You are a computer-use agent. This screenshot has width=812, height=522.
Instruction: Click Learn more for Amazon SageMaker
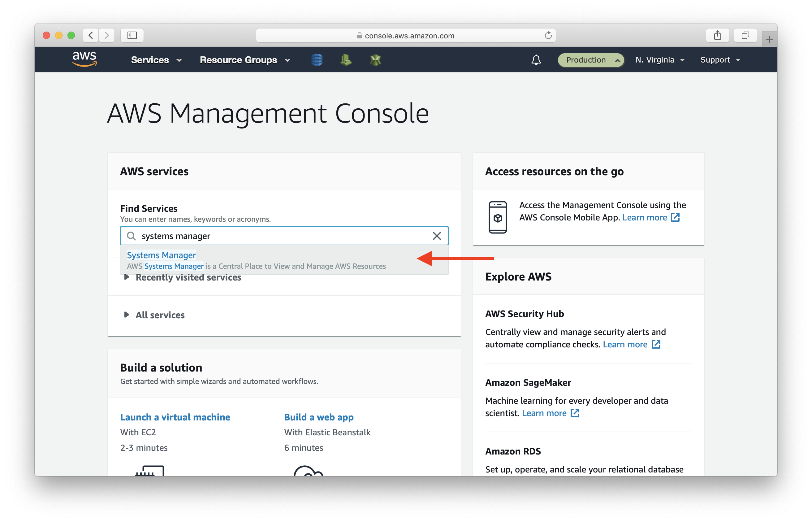(544, 413)
